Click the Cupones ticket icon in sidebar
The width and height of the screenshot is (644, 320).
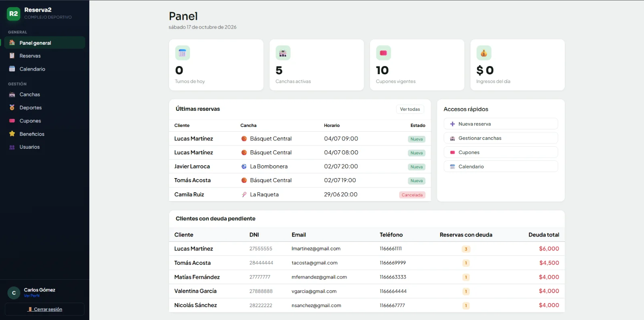[12, 121]
